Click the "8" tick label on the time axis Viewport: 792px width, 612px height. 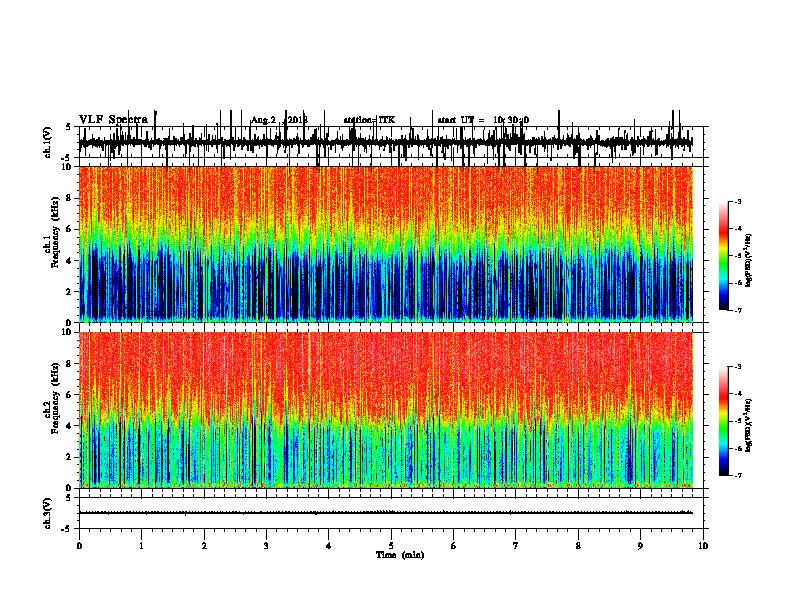click(578, 546)
